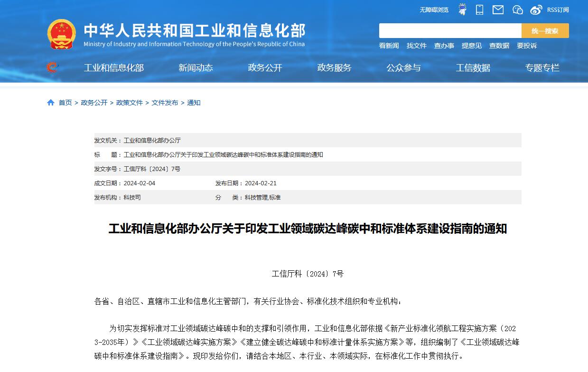Open the 政务公开 navigation menu
Viewport: 588px width, 372px height.
pyautogui.click(x=265, y=68)
